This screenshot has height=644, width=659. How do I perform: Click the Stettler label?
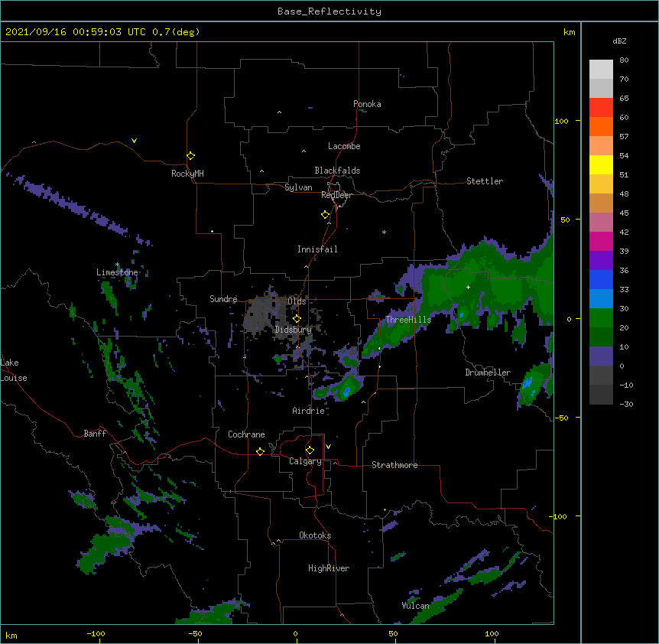(484, 181)
